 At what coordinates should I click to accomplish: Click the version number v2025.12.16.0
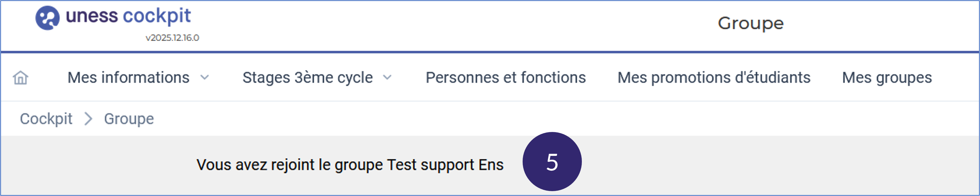(172, 38)
